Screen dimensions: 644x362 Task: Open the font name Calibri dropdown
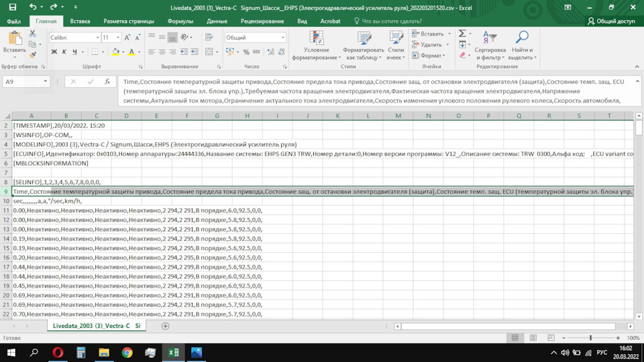click(98, 38)
